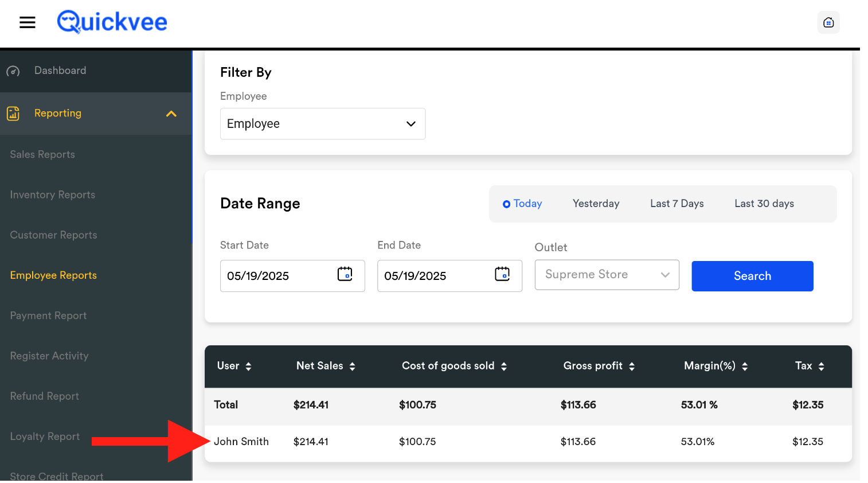Open Inventory Reports from sidebar
Screen dimensions: 868x483
[x=53, y=195]
